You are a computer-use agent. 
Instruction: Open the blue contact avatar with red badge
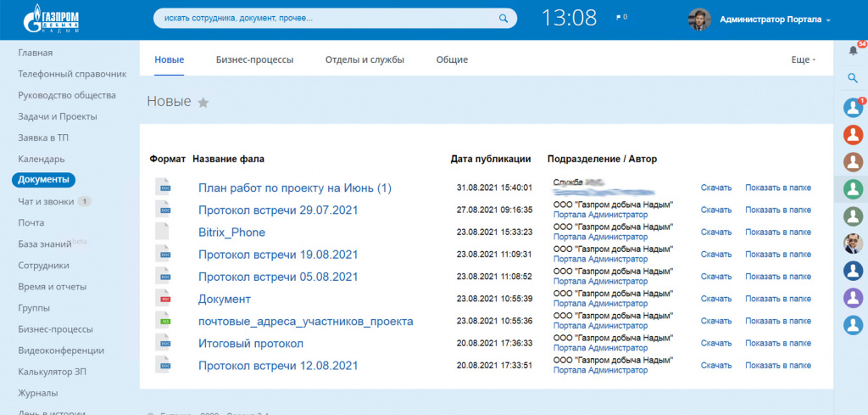click(x=853, y=108)
